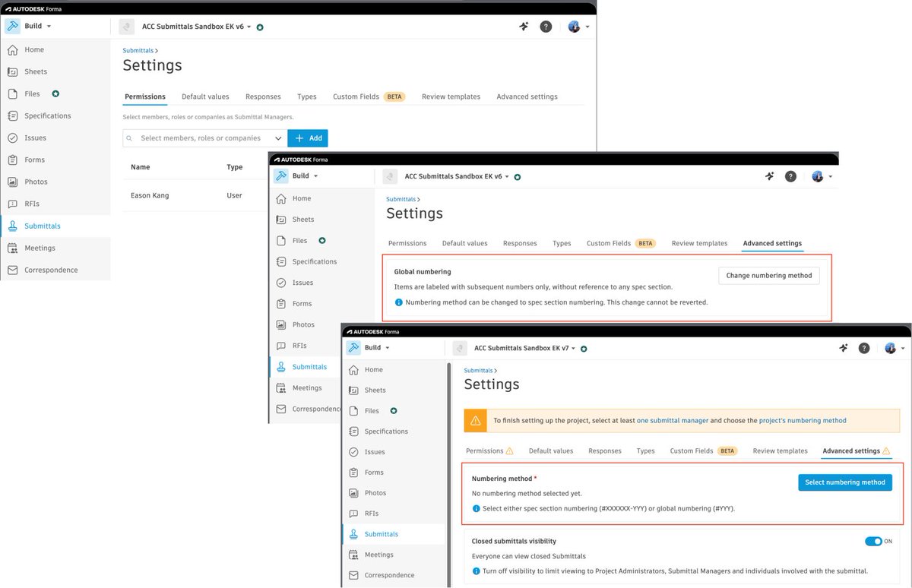Click Home in the middle v6 window sidebar
The height and width of the screenshot is (588, 912).
pyautogui.click(x=302, y=198)
